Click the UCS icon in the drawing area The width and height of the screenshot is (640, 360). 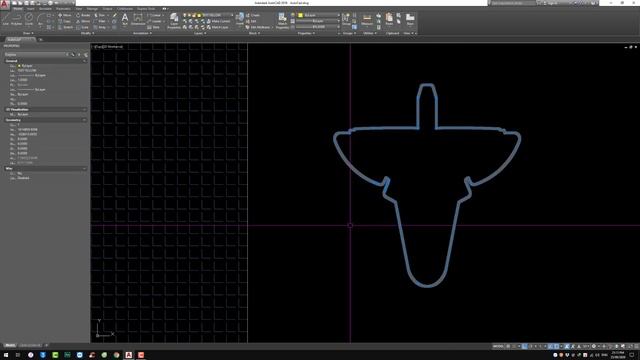(x=104, y=329)
